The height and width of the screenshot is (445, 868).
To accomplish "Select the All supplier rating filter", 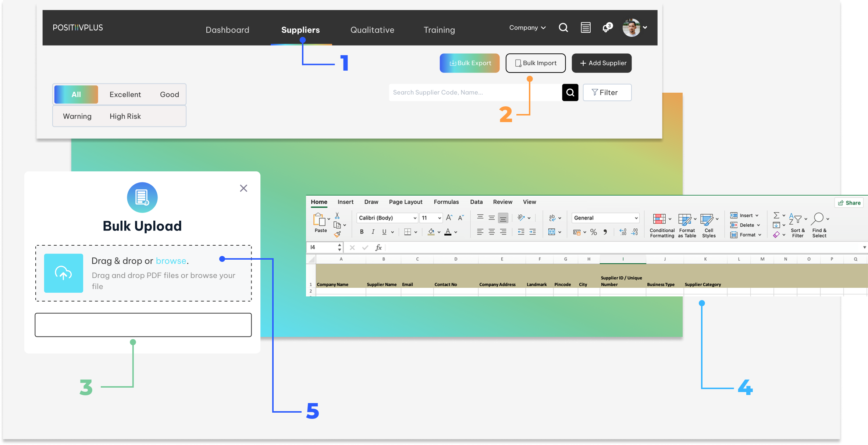I will [76, 95].
